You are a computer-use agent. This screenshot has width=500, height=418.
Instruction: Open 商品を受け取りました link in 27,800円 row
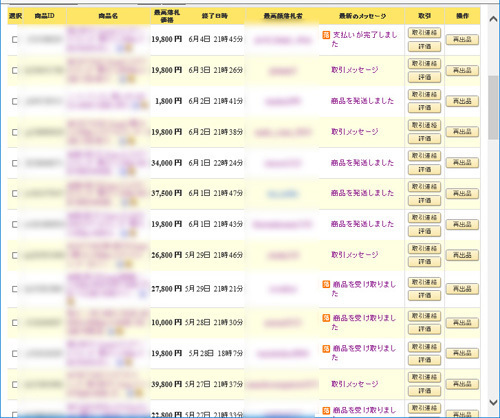click(364, 289)
